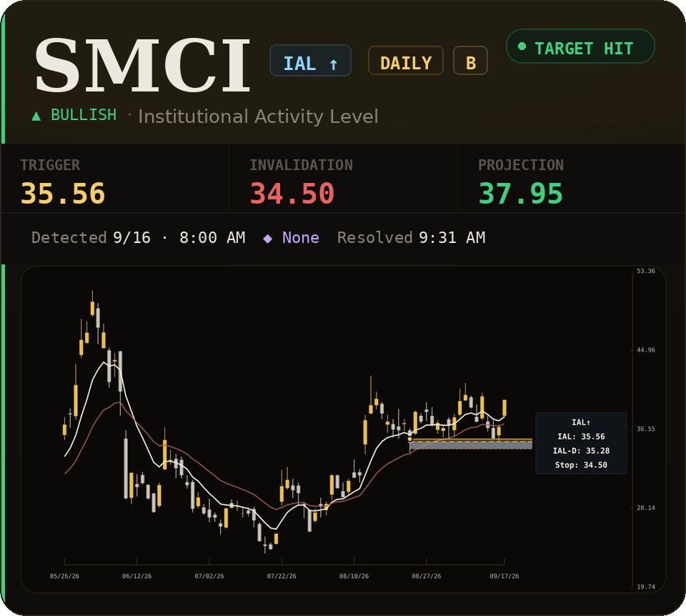Click the 06/12/26 date axis label
The height and width of the screenshot is (616, 686).
click(x=137, y=576)
